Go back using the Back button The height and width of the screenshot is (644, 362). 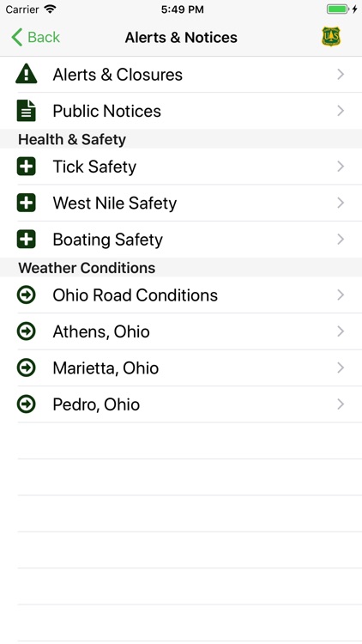(35, 37)
